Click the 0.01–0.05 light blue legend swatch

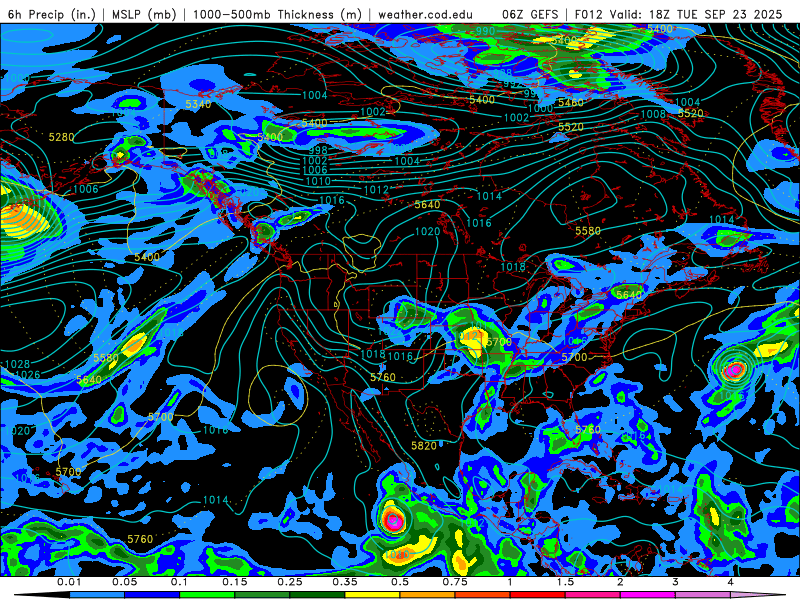[x=97, y=595]
